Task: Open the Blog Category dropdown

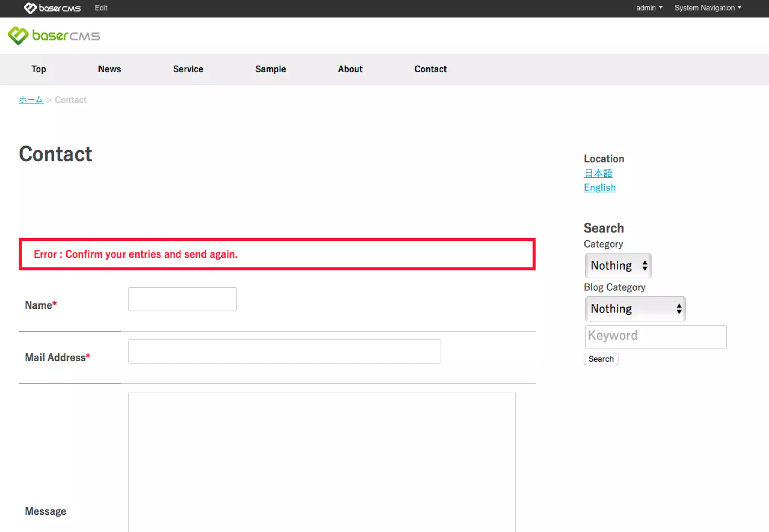Action: coord(635,309)
